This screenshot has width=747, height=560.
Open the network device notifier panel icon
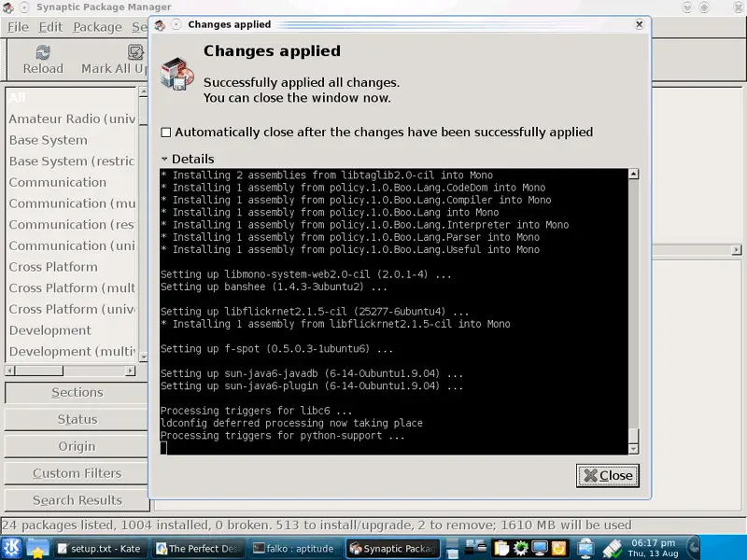tap(585, 548)
